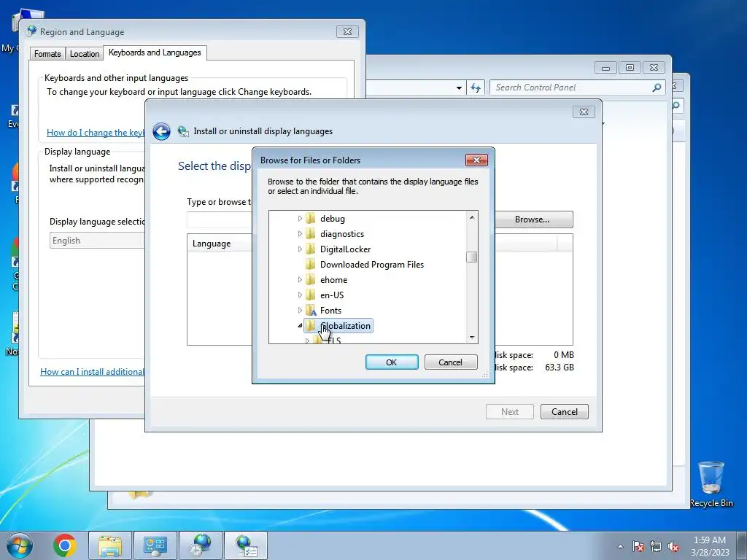Show hidden system tray icons

[x=620, y=546]
